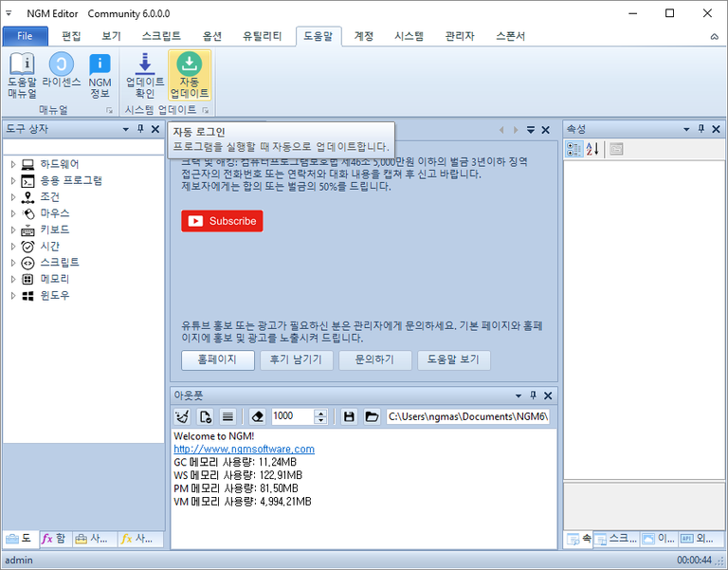The width and height of the screenshot is (728, 570).
Task: Open the 도구 상자 panel dropdown menu
Action: pyautogui.click(x=125, y=129)
